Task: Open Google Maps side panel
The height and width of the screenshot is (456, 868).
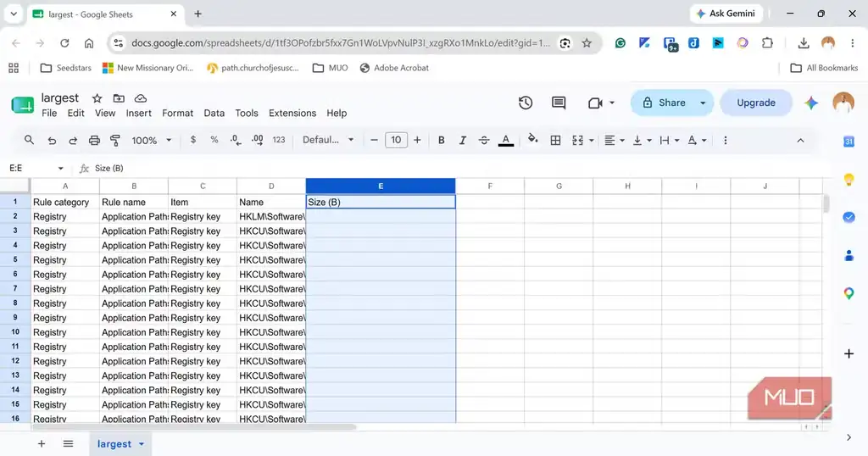Action: (849, 293)
